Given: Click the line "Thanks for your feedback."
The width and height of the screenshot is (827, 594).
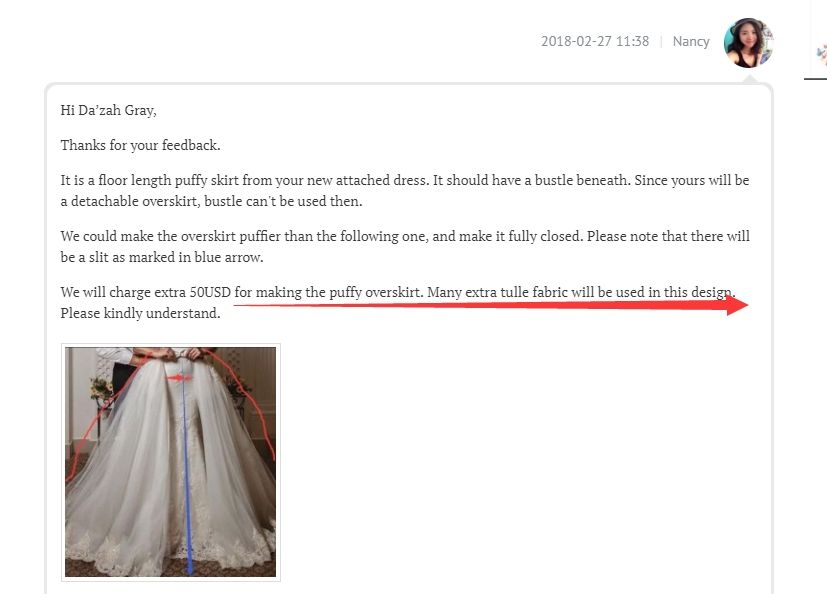Looking at the screenshot, I should point(140,145).
